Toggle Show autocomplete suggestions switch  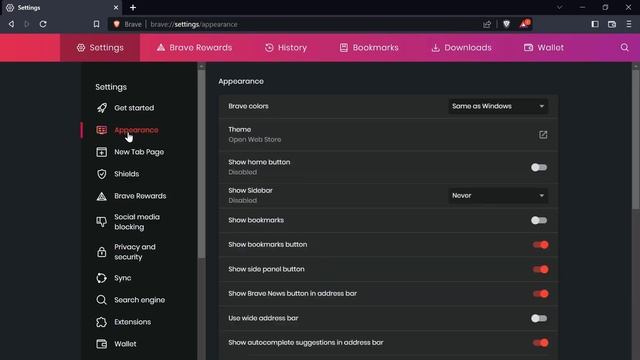point(540,343)
